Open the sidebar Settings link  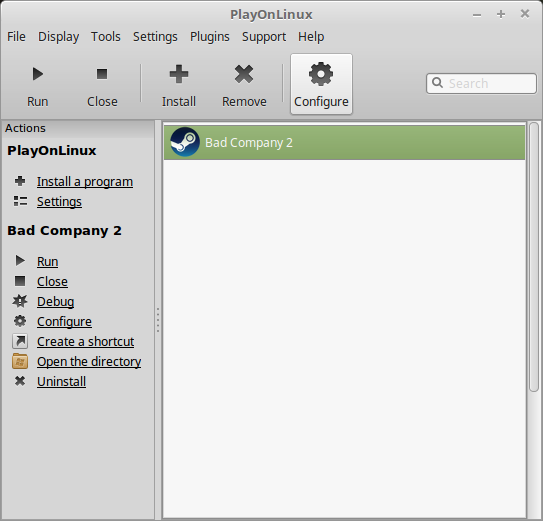click(59, 202)
